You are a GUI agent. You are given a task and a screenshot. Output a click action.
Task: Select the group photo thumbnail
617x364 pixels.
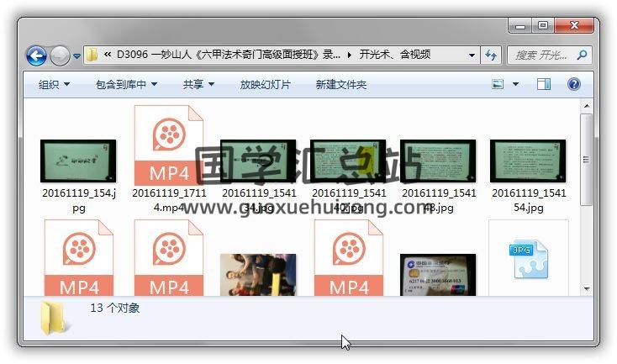(x=258, y=275)
